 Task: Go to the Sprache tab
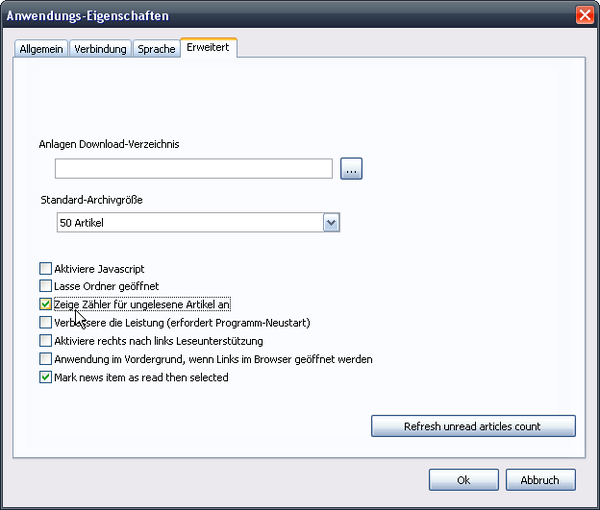pos(156,49)
